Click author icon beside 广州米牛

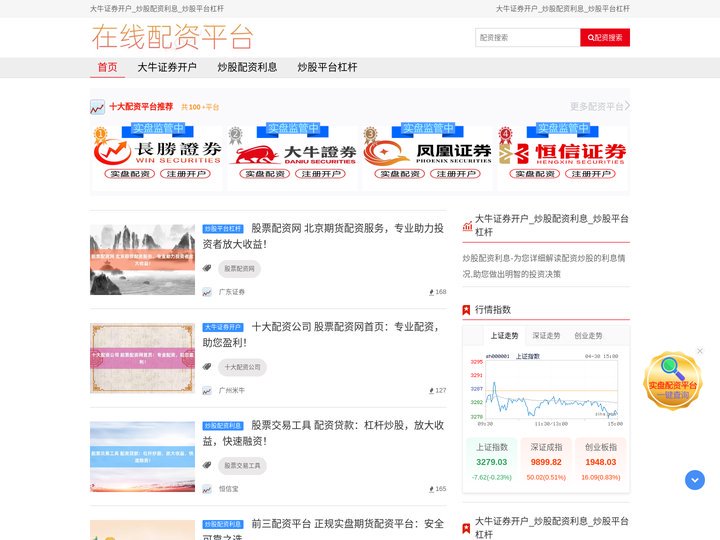coord(207,391)
